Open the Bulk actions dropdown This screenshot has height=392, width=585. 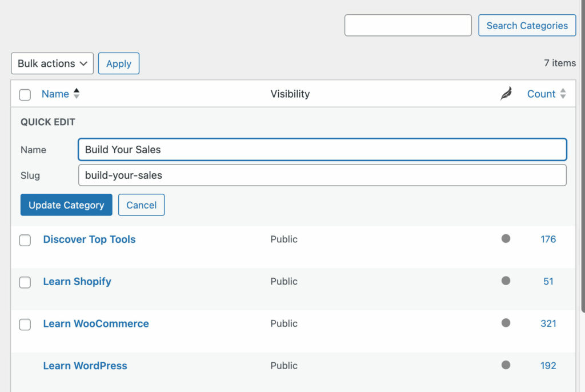click(x=52, y=63)
